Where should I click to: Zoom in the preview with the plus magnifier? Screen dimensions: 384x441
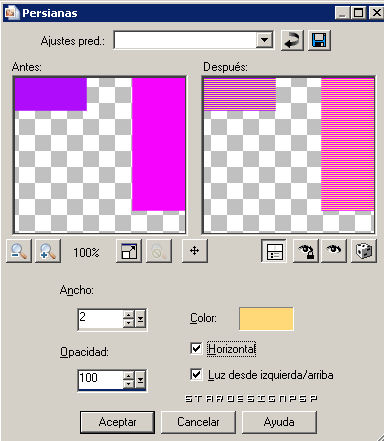[x=48, y=251]
